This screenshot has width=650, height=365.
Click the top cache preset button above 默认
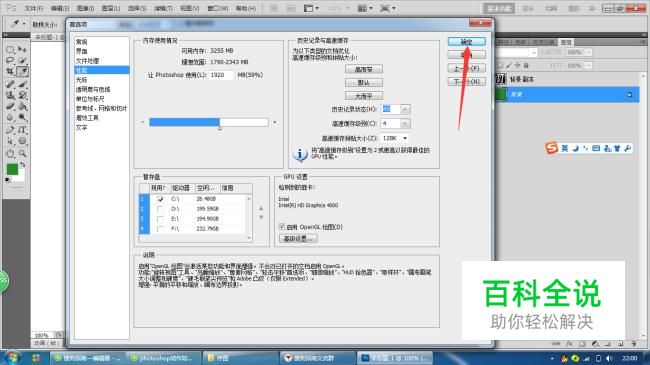click(364, 69)
